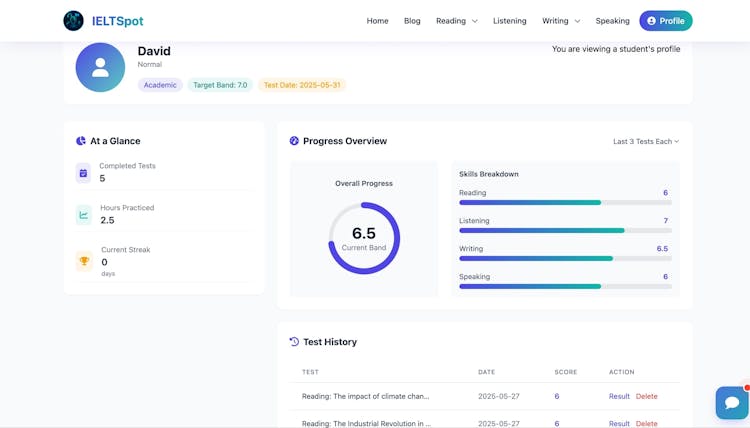Click the Hours Practiced chart icon
This screenshot has width=750, height=428.
84,215
